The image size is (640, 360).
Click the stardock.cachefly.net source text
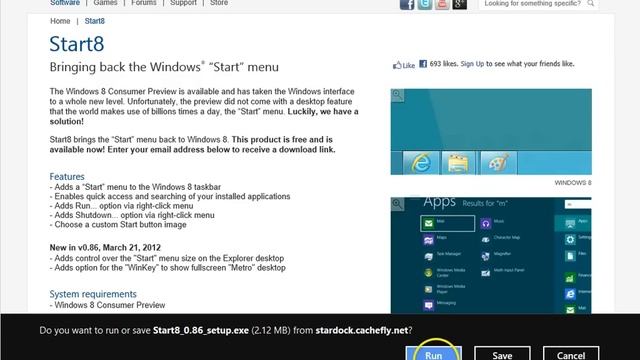click(362, 330)
